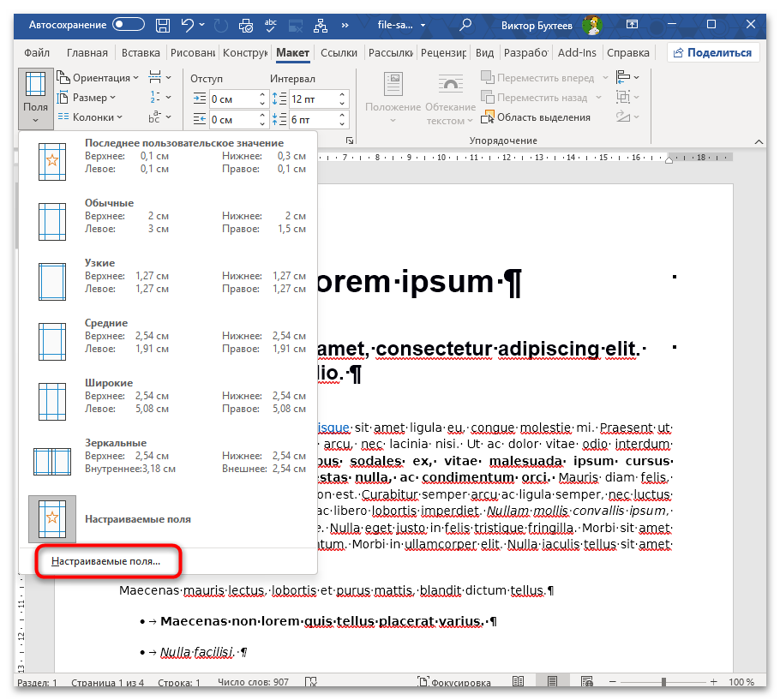This screenshot has width=780, height=700.
Task: Open the Колонки dropdown
Action: tap(89, 117)
